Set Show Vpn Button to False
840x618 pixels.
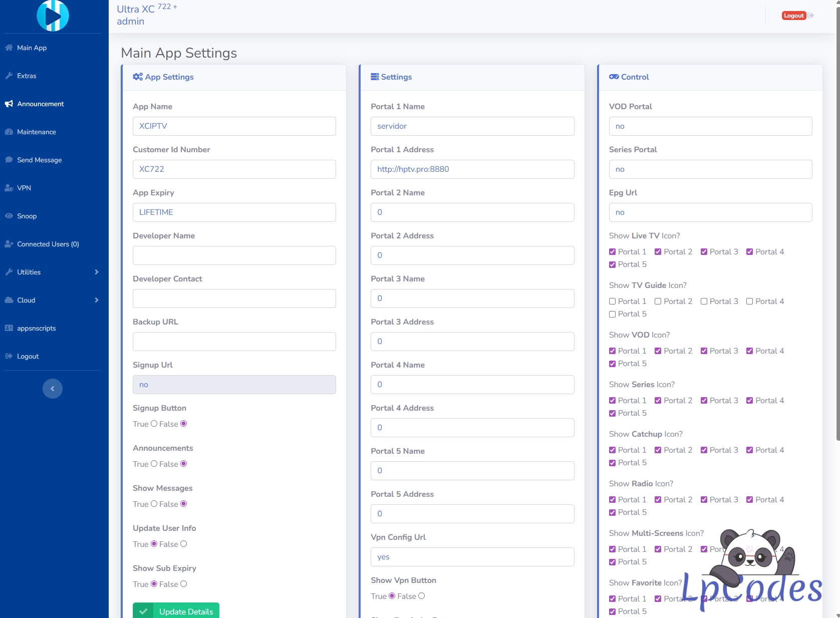(422, 596)
